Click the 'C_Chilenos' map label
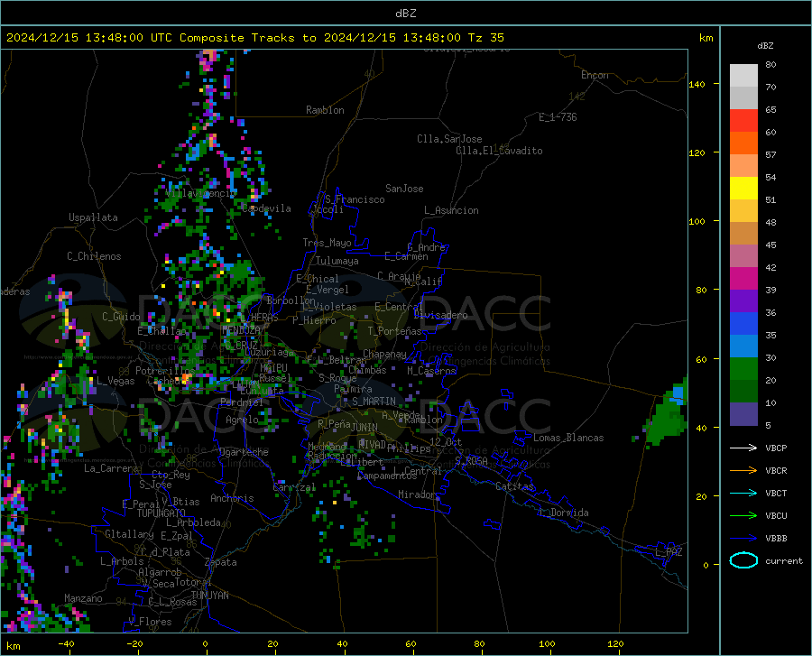Viewport: 812px width, 656px height. click(94, 256)
